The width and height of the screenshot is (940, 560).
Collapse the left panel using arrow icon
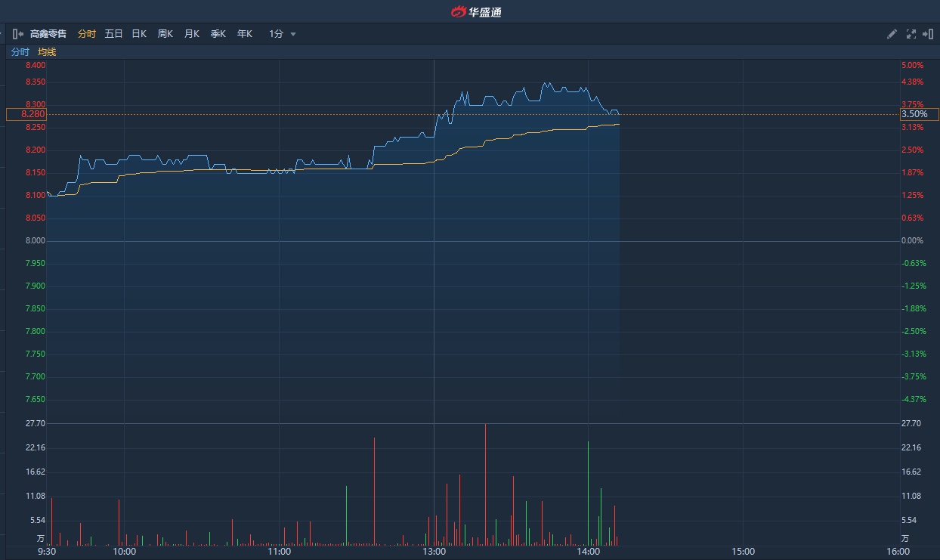18,34
